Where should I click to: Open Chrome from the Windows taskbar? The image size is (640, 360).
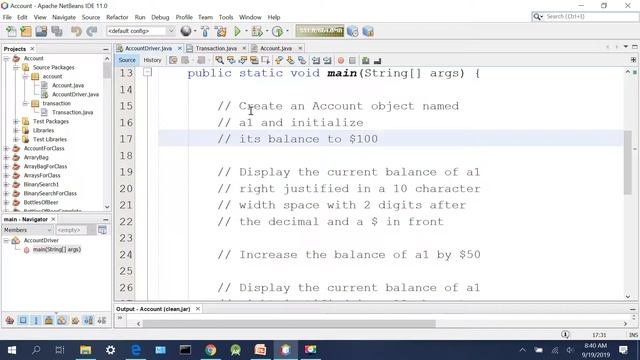[211, 350]
